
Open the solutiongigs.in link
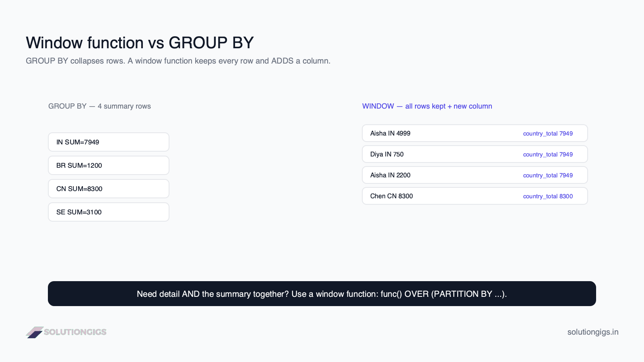pos(593,332)
